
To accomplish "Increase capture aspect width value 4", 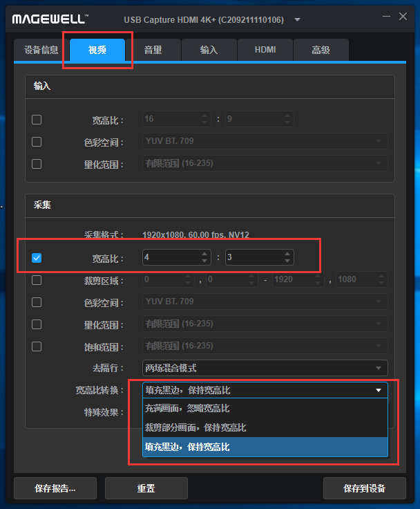I will (204, 254).
